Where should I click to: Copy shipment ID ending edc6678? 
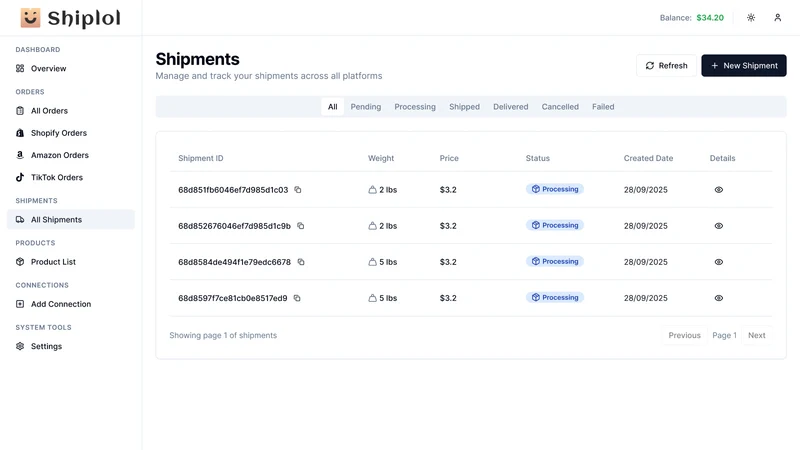pyautogui.click(x=301, y=262)
